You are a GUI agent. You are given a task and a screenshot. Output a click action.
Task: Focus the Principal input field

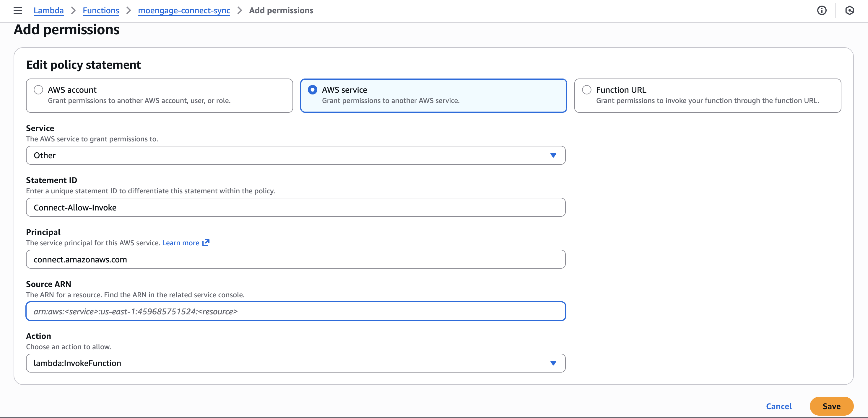[x=295, y=259]
